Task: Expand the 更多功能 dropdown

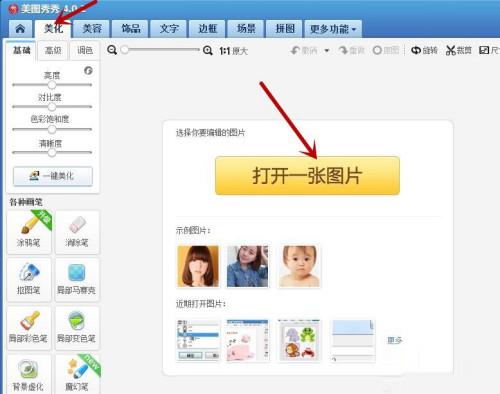Action: (333, 29)
